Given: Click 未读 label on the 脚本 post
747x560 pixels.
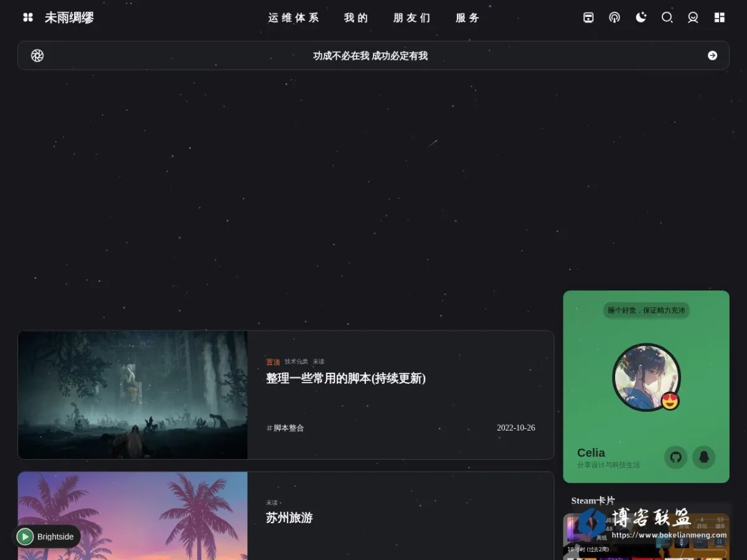Looking at the screenshot, I should 319,362.
